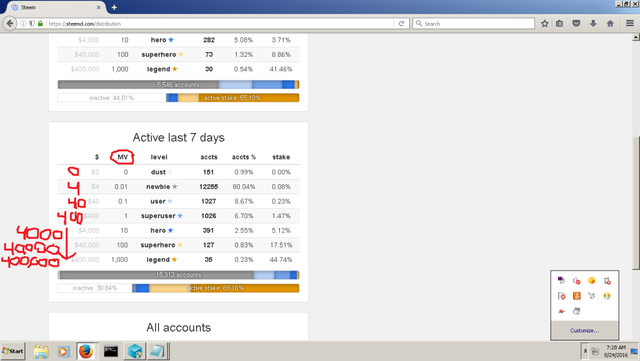Click the second speaker with red badge tray icon
The height and width of the screenshot is (361, 640).
point(607,281)
